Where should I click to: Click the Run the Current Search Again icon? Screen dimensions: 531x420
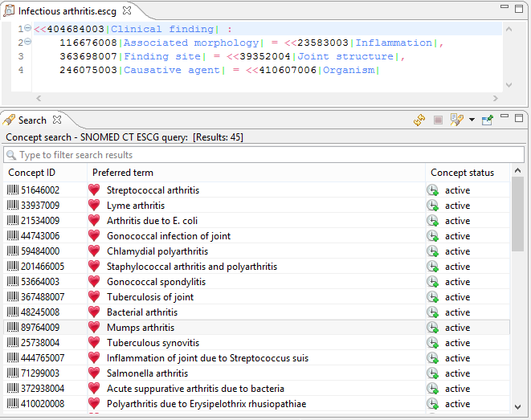419,120
